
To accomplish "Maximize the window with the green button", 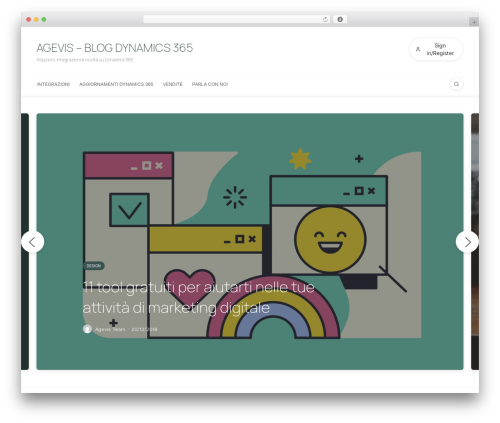I will [44, 20].
